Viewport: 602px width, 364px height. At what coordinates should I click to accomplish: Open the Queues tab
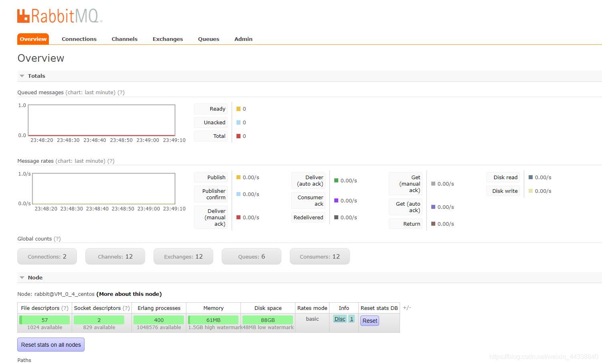[208, 39]
